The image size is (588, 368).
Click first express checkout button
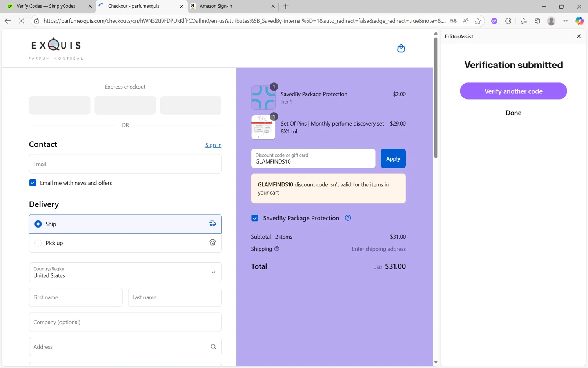[60, 105]
